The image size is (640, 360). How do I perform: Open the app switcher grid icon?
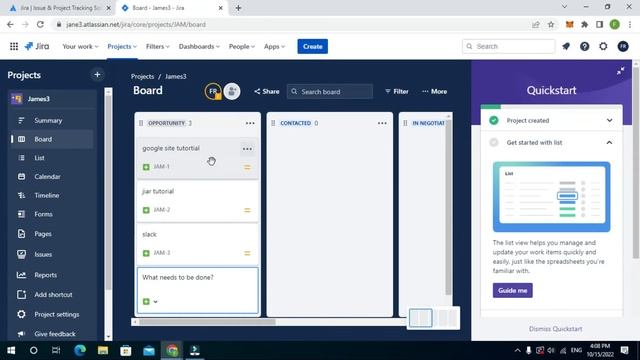[14, 46]
